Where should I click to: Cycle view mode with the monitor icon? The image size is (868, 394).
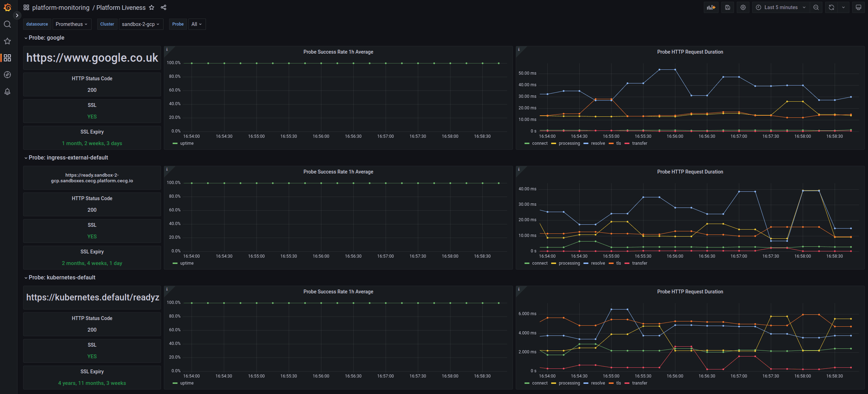click(x=859, y=7)
